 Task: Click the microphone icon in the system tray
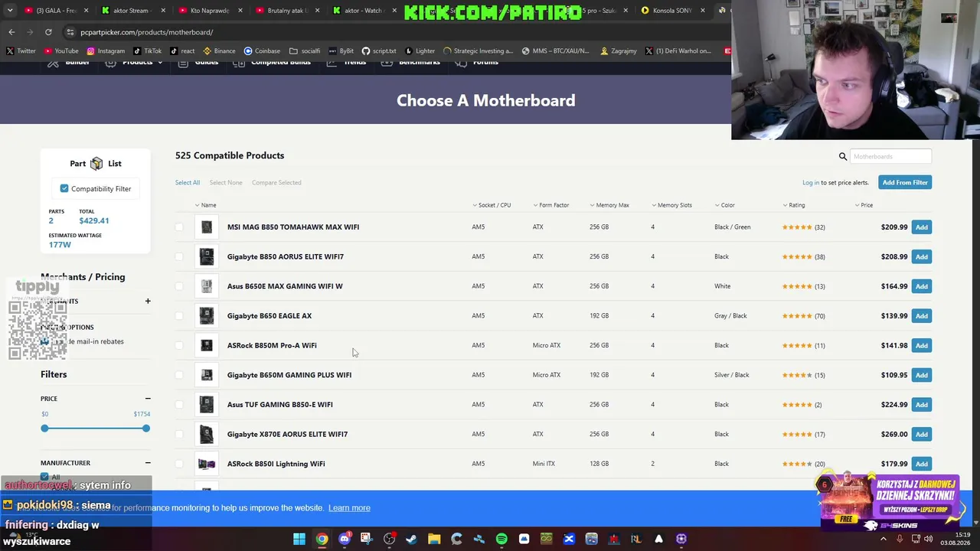(900, 539)
